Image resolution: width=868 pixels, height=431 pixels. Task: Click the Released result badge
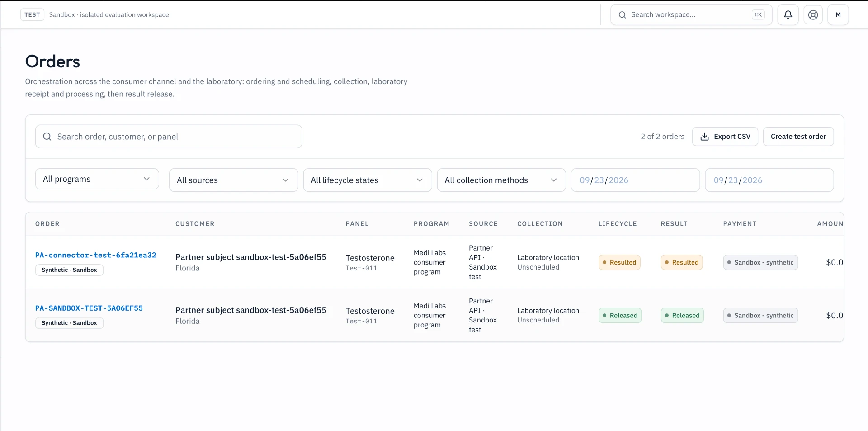682,316
